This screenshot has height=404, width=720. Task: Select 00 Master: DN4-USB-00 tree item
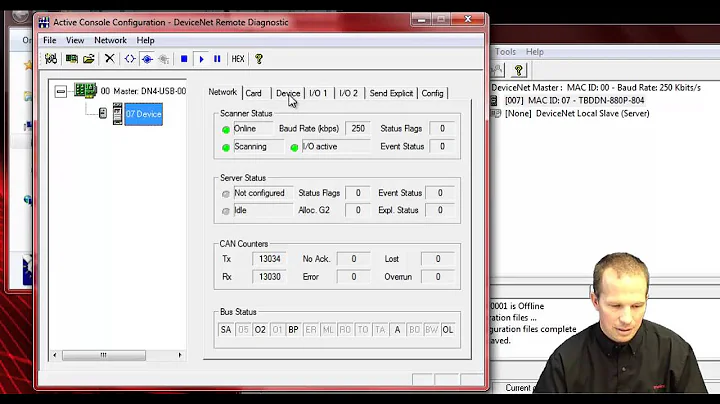[x=143, y=91]
